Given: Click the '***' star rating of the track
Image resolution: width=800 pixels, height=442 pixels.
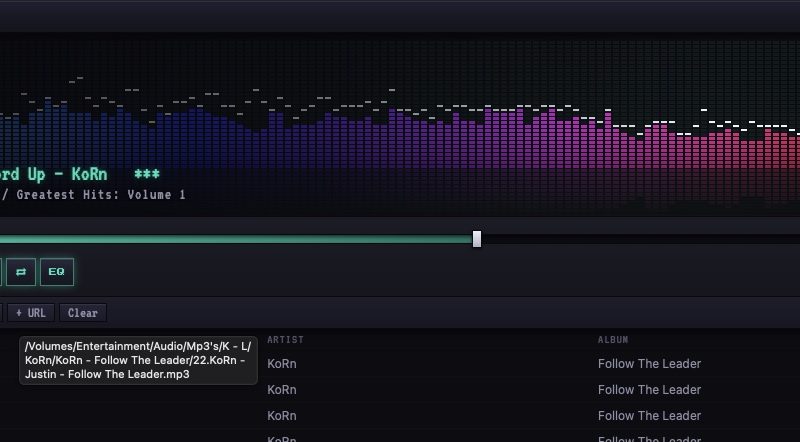Looking at the screenshot, I should click(147, 174).
